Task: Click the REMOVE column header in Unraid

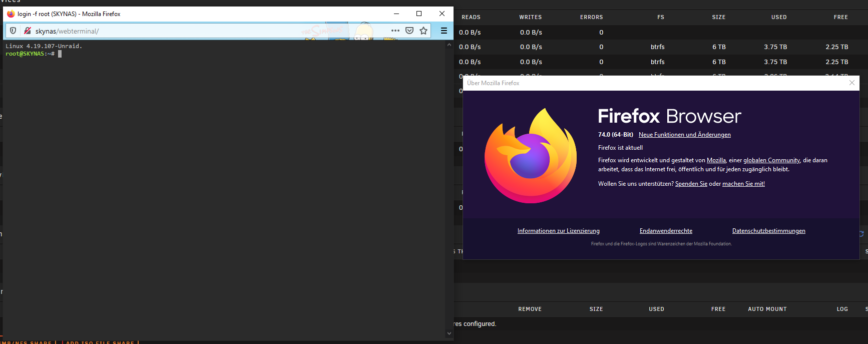Action: point(530,309)
